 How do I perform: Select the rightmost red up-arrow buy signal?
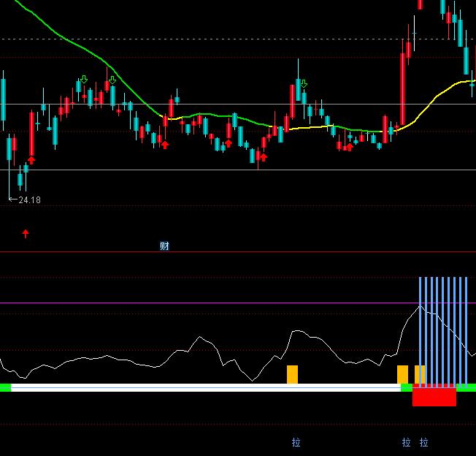[x=349, y=147]
